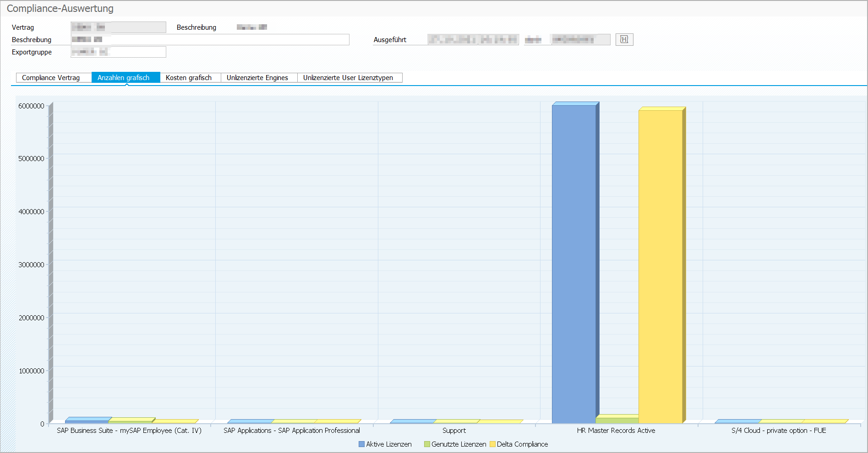Open the Kosten grafisch tab
868x453 pixels.
190,78
